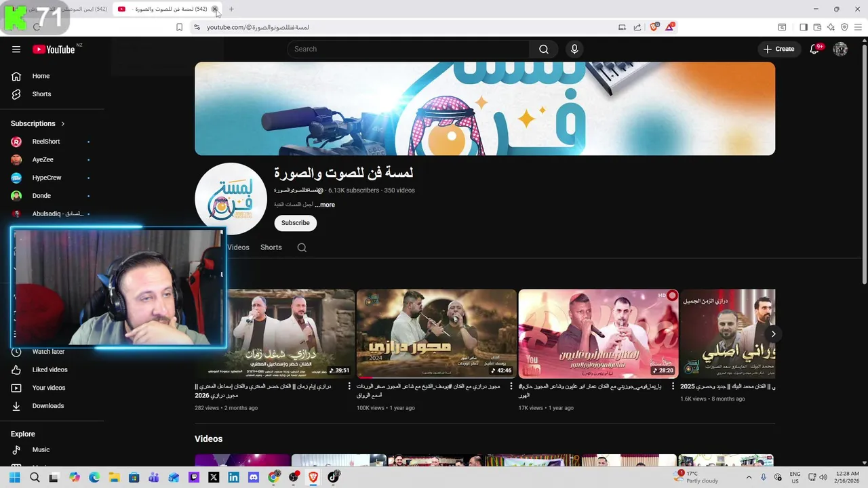Viewport: 868px width, 488px height.
Task: Open Brave Rewards triangle icon
Action: 670,27
